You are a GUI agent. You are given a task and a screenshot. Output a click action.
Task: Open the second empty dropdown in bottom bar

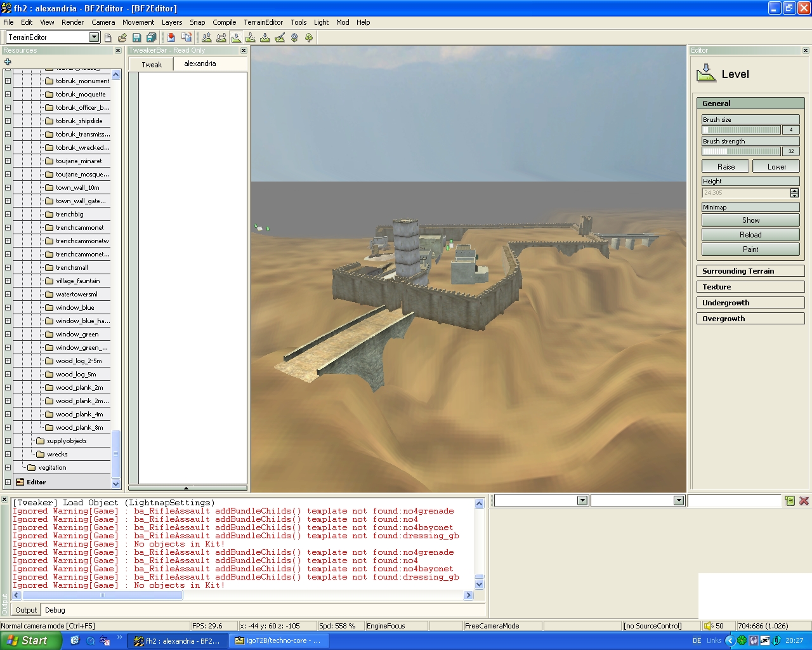point(679,501)
